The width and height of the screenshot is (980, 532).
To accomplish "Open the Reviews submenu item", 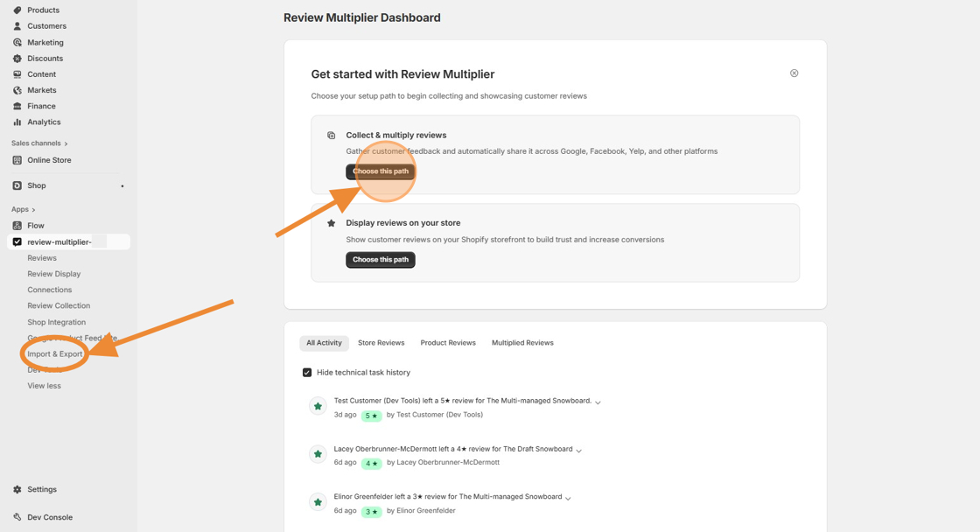I will 42,258.
